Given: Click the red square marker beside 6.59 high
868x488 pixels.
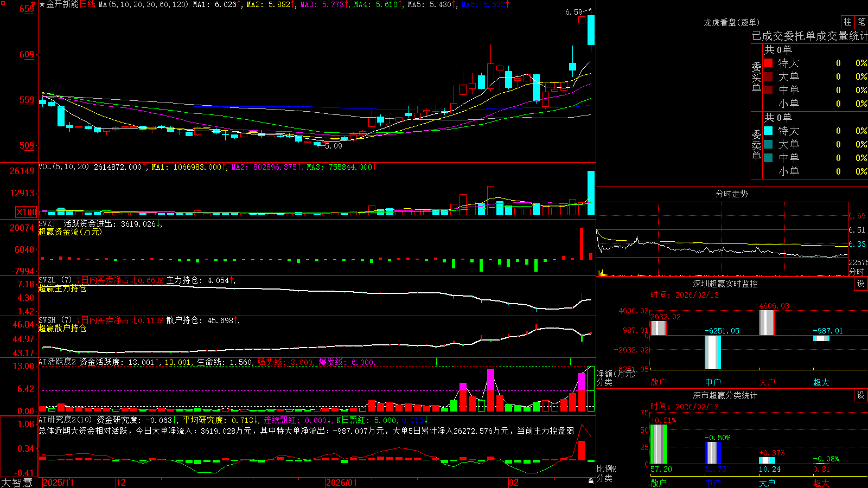Looking at the screenshot, I should click(582, 20).
